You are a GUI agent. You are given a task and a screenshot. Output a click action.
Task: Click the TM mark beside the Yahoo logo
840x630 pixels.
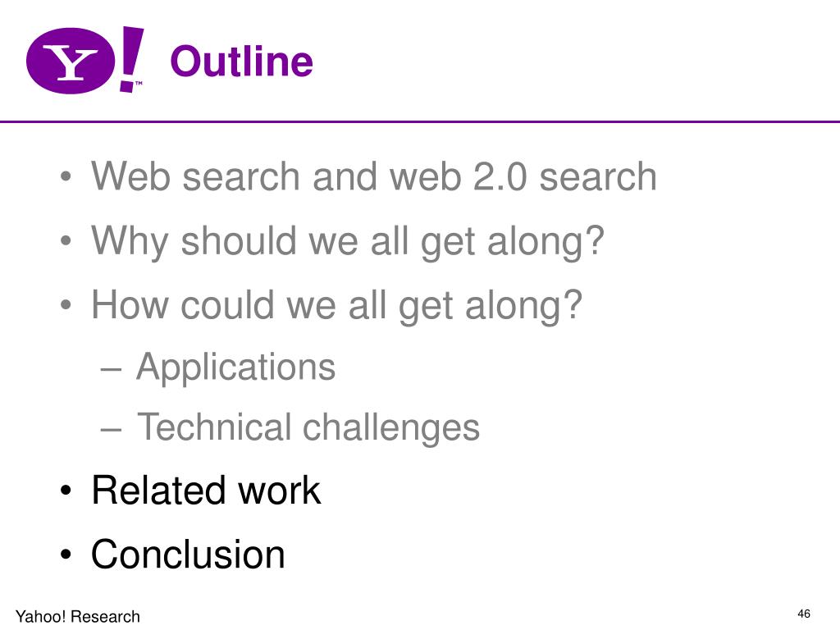click(139, 84)
